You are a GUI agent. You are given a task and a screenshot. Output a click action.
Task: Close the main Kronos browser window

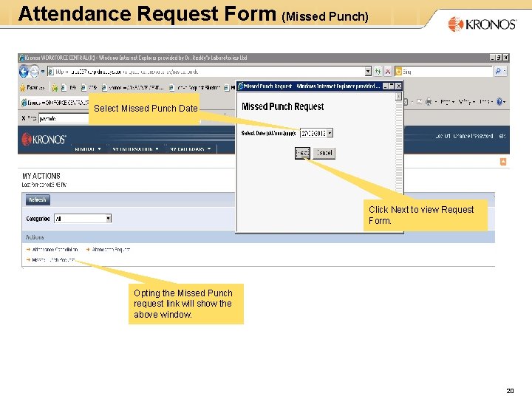coord(505,58)
